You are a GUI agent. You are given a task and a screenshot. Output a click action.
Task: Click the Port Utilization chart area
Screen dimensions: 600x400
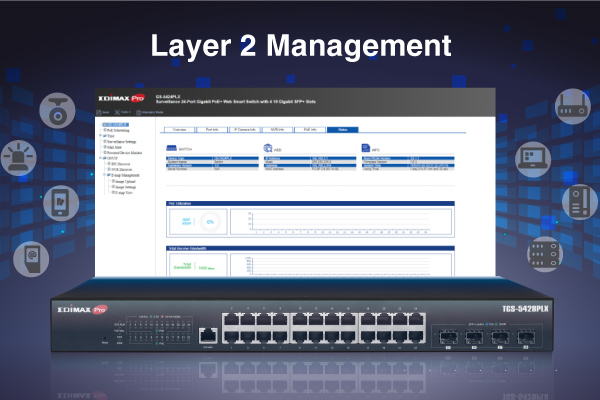[x=341, y=222]
